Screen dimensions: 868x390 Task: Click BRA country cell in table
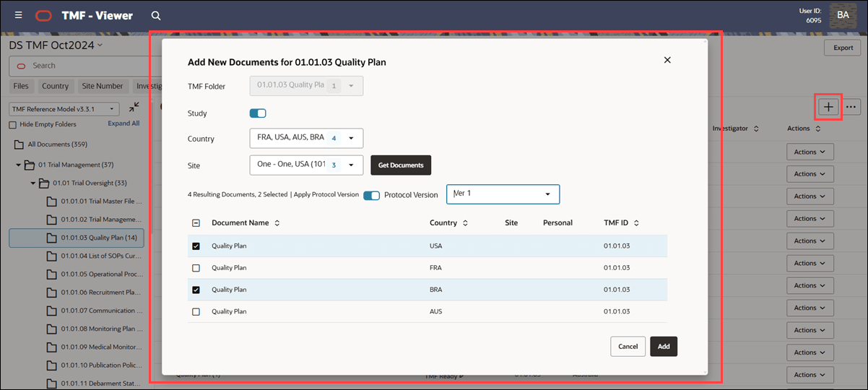[435, 290]
